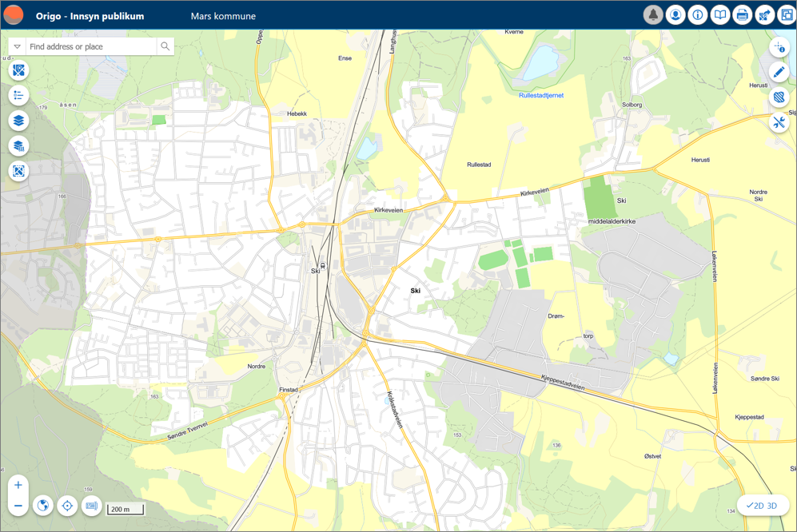Click the share map arrow icon
Screen dimensions: 797x532
pyautogui.click(x=765, y=15)
